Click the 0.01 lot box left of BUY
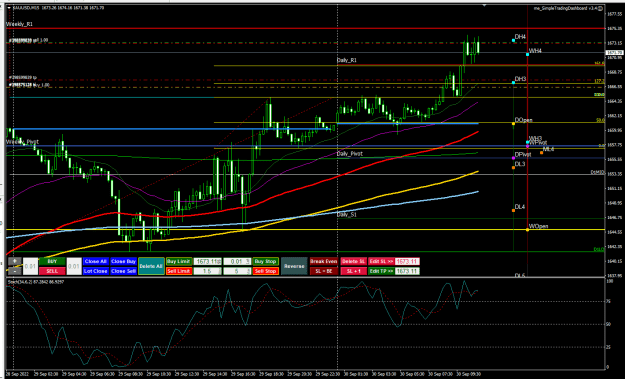 30,266
